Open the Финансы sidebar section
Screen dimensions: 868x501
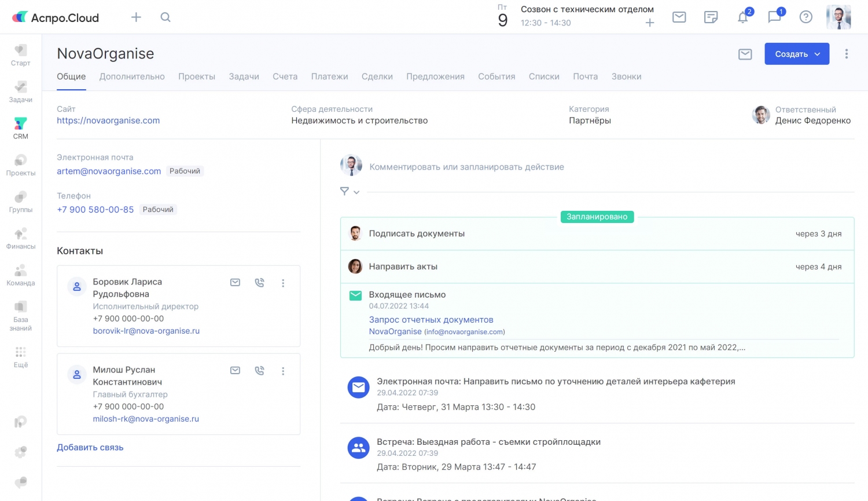20,238
